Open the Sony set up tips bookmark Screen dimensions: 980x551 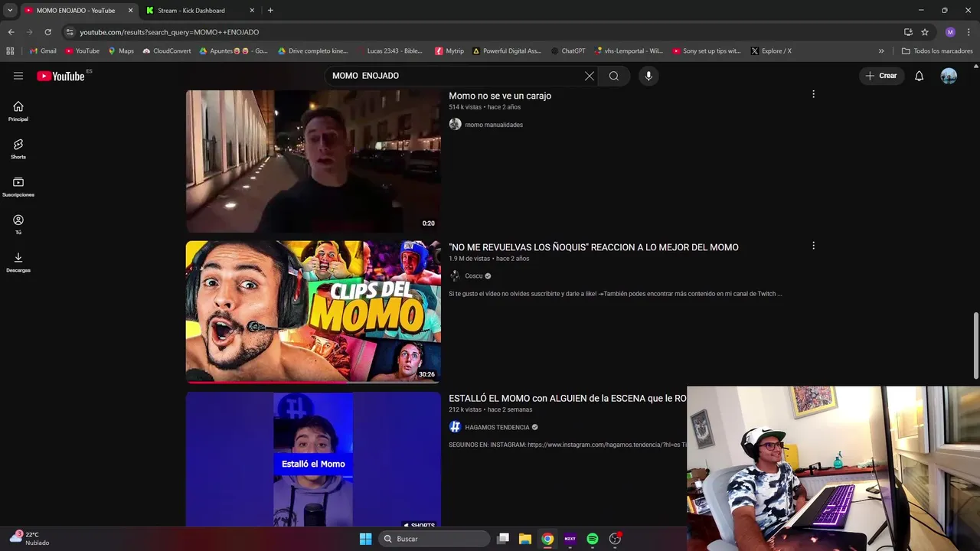tap(707, 51)
